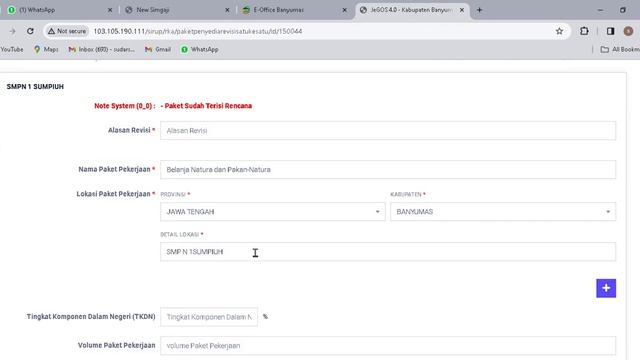Image resolution: width=640 pixels, height=360 pixels.
Task: Open the E-Office Banyumas tab
Action: [294, 10]
